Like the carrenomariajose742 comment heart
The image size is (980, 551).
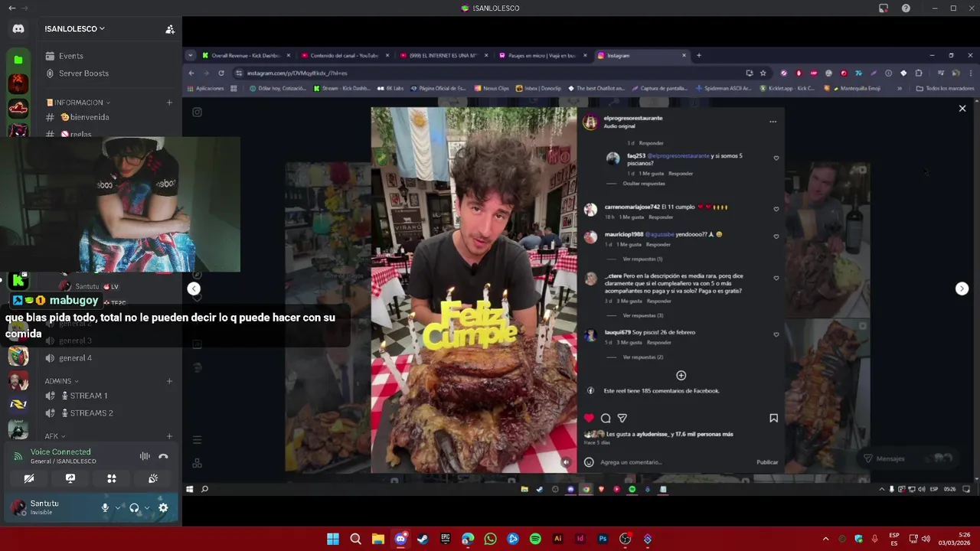point(776,209)
